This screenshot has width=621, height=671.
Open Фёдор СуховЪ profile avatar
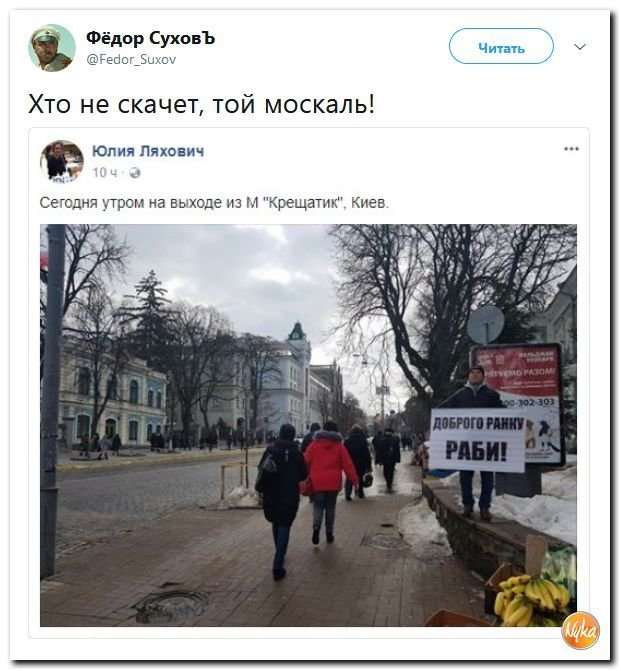coord(52,48)
